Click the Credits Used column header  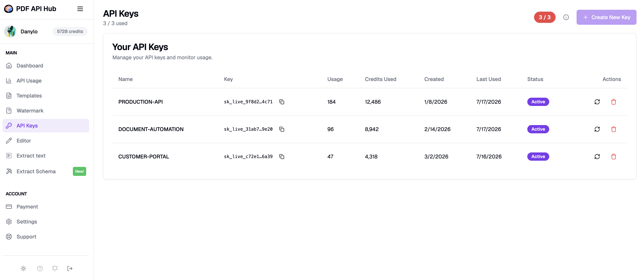tap(380, 79)
